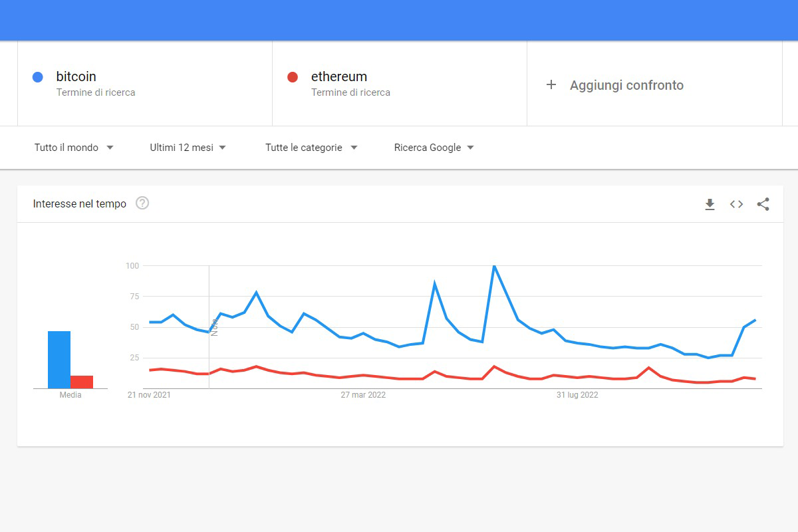Click the blue dot marking the bitcoin term
Viewport: 798px width, 532px height.
pos(37,77)
